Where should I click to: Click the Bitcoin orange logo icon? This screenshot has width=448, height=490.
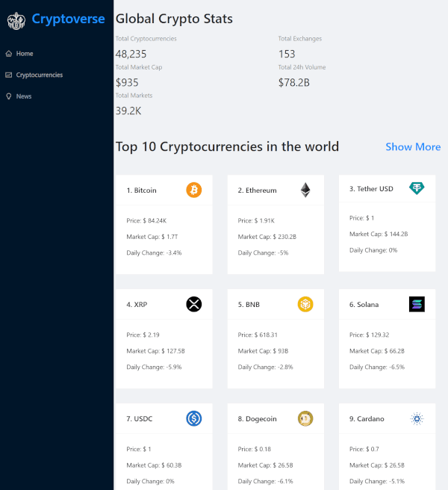[193, 190]
